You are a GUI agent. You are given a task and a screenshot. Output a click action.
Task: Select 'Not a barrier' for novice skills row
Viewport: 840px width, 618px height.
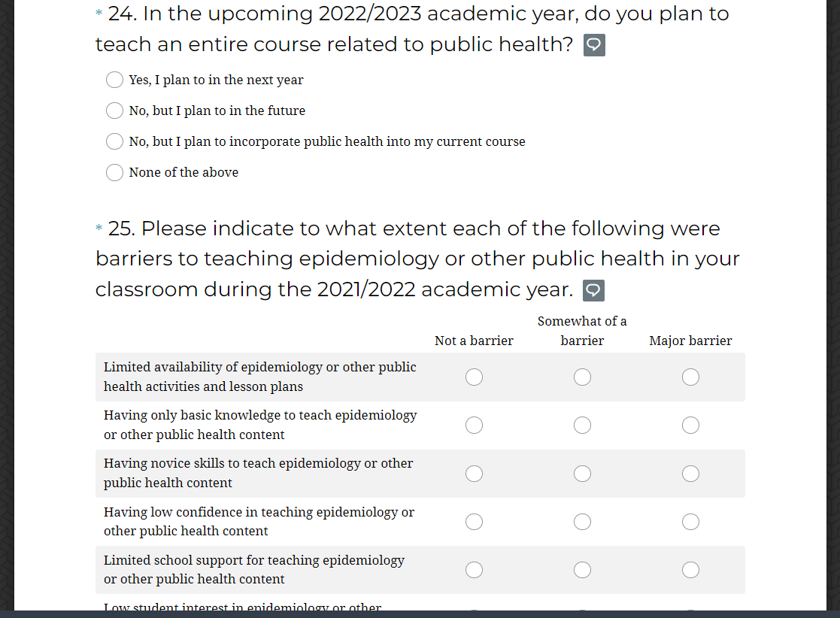(x=474, y=473)
